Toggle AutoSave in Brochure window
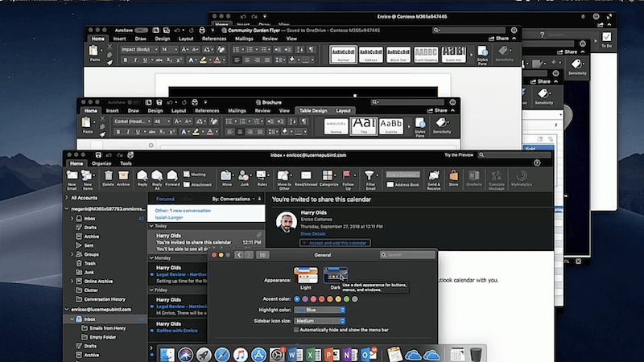 pyautogui.click(x=134, y=102)
